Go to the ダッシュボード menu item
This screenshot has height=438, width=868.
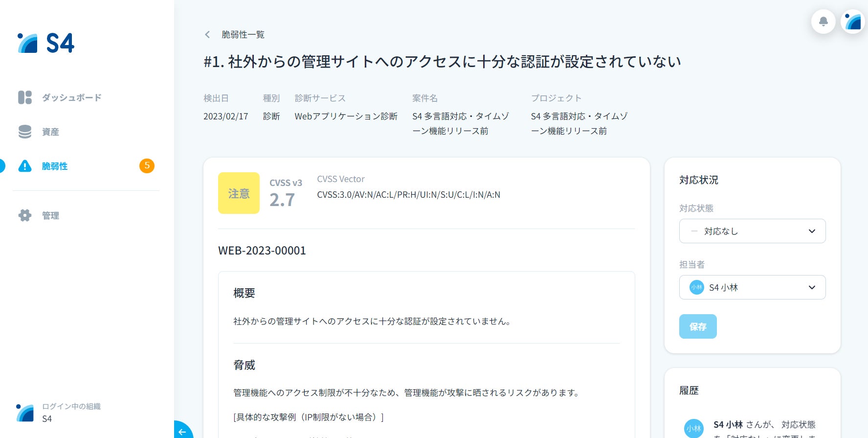click(72, 97)
